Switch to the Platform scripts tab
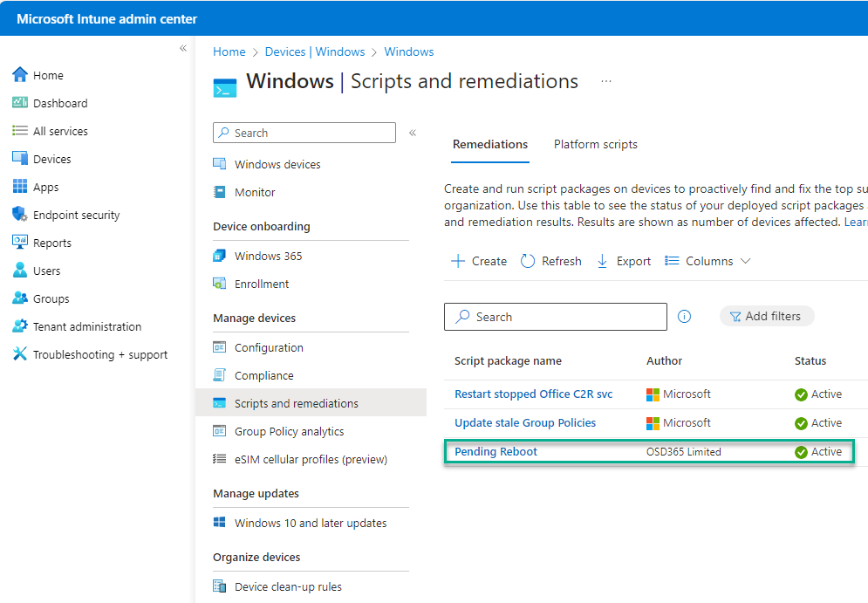This screenshot has height=603, width=868. tap(596, 145)
